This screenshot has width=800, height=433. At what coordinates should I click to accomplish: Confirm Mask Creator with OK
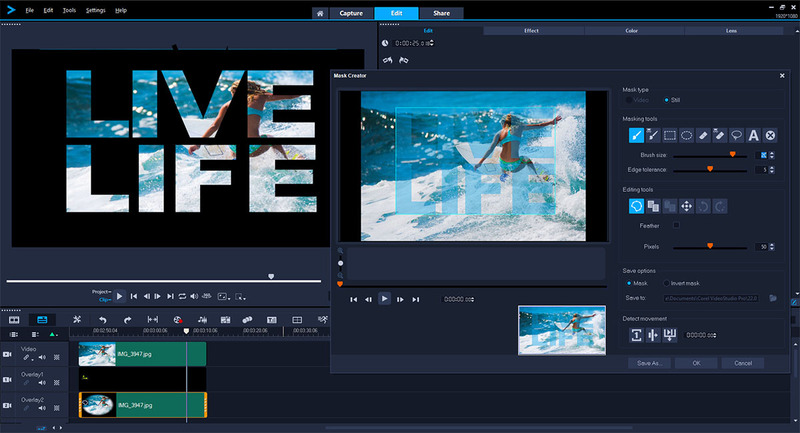click(696, 363)
